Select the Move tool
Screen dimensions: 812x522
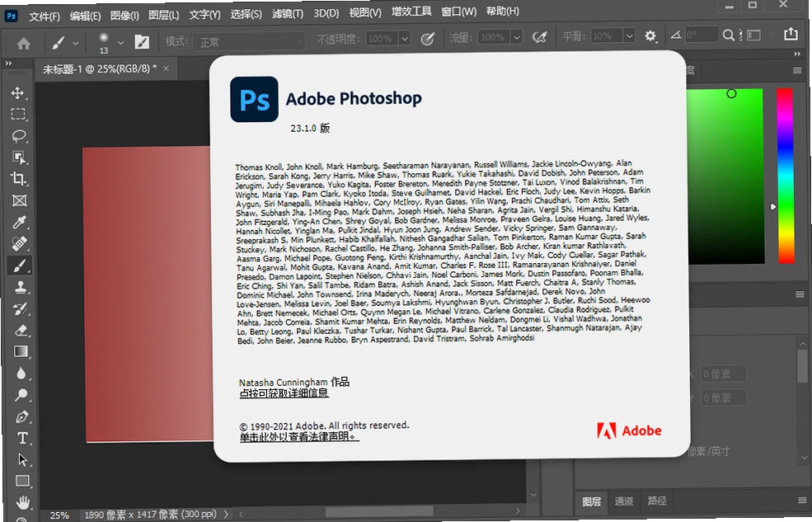click(x=17, y=92)
